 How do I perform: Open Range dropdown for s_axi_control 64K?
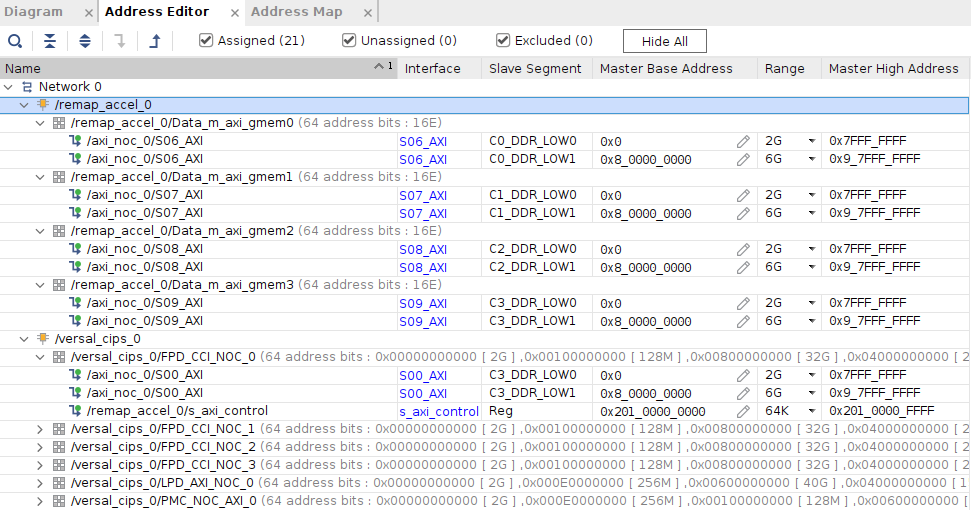click(811, 411)
